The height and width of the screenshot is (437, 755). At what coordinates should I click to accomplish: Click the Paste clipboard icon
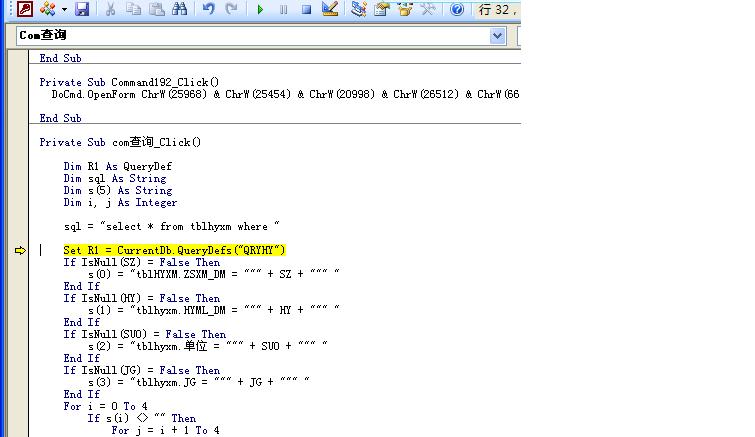pyautogui.click(x=156, y=9)
